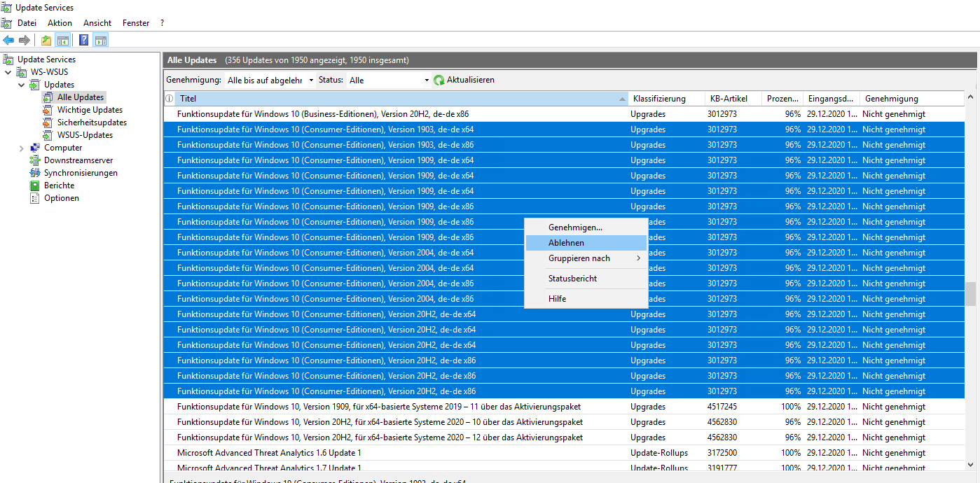
Task: Sort by the Klassifizierung column header
Action: pos(665,99)
